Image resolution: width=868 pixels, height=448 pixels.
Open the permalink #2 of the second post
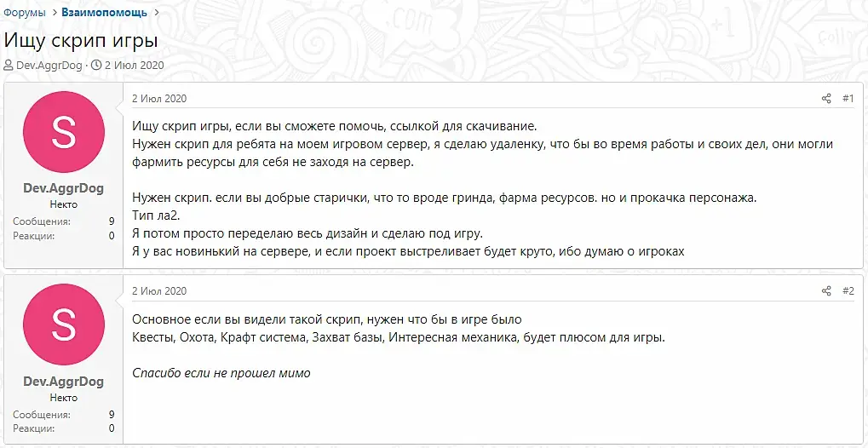[848, 291]
